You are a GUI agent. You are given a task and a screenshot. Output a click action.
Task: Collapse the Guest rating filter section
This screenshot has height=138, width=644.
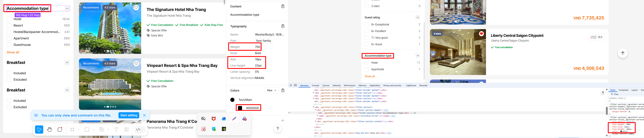(x=418, y=17)
